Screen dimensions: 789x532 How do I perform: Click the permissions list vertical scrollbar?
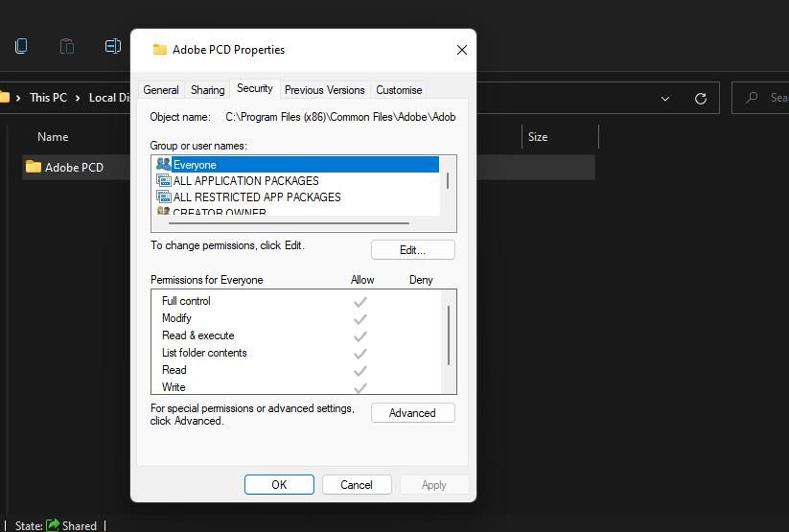(x=448, y=335)
